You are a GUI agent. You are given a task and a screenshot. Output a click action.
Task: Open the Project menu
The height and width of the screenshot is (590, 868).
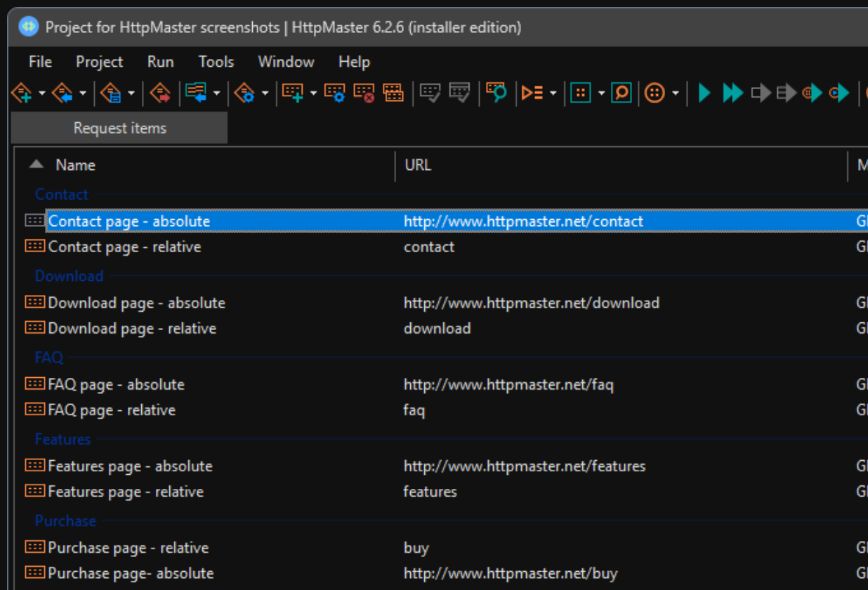coord(99,62)
